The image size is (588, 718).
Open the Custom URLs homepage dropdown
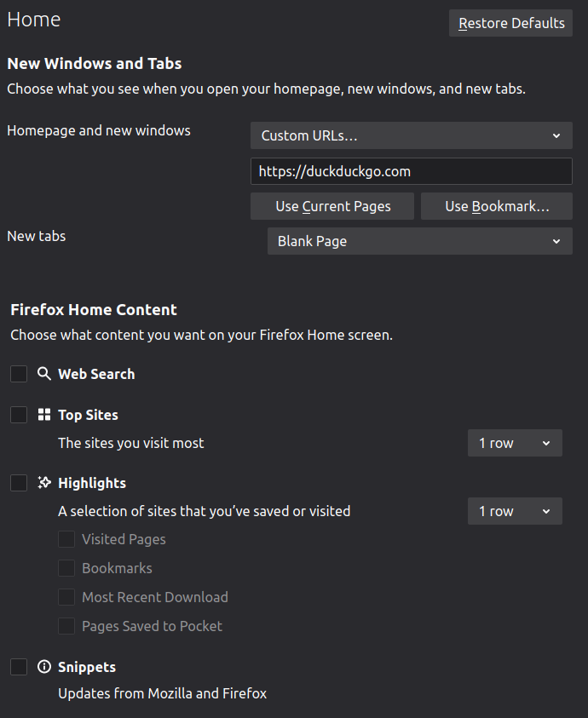click(x=411, y=135)
